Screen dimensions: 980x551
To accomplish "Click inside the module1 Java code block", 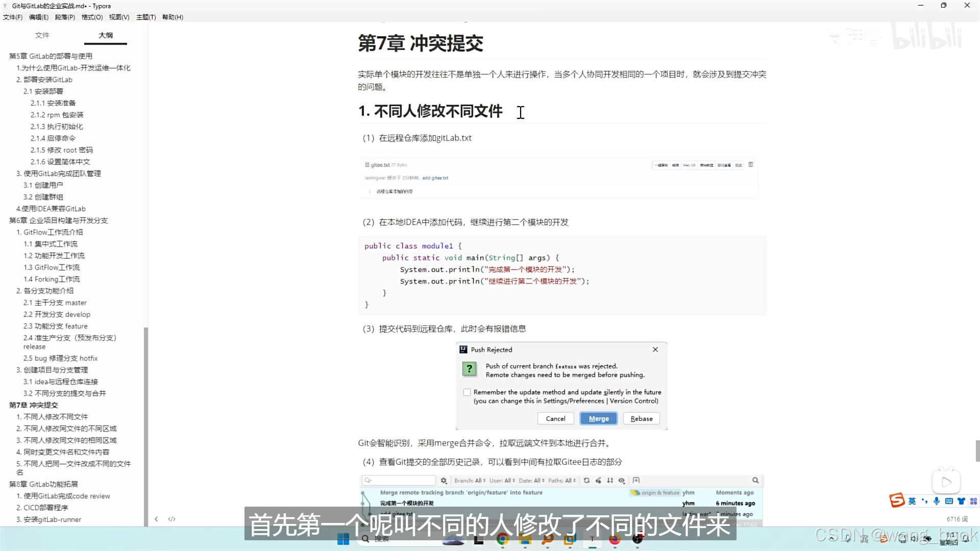I will [562, 275].
